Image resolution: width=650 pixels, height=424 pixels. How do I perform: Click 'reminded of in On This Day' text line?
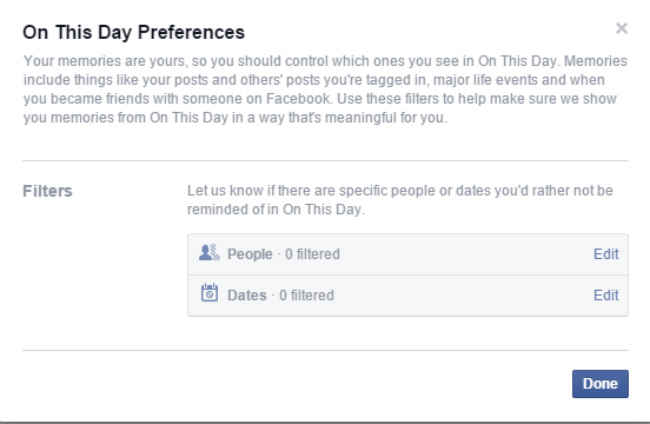tap(276, 209)
